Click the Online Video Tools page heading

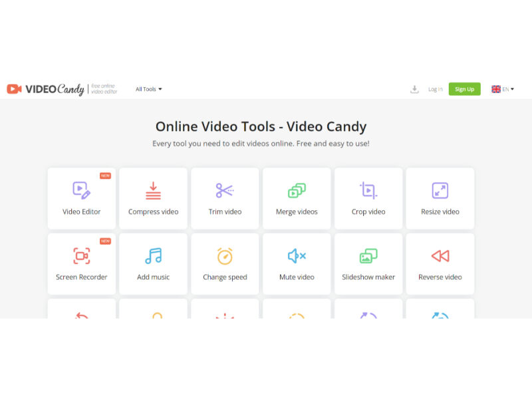pos(261,126)
